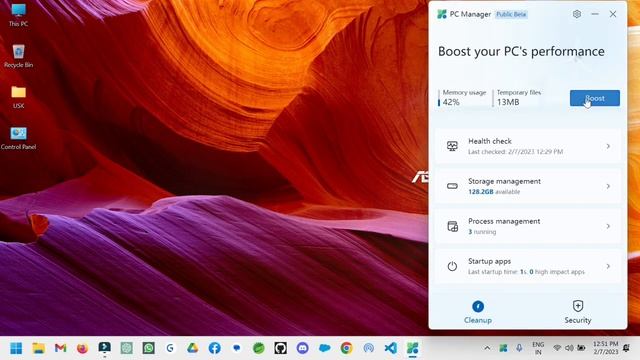Click PC Manager icon in taskbar
The height and width of the screenshot is (360, 640).
pos(413,348)
